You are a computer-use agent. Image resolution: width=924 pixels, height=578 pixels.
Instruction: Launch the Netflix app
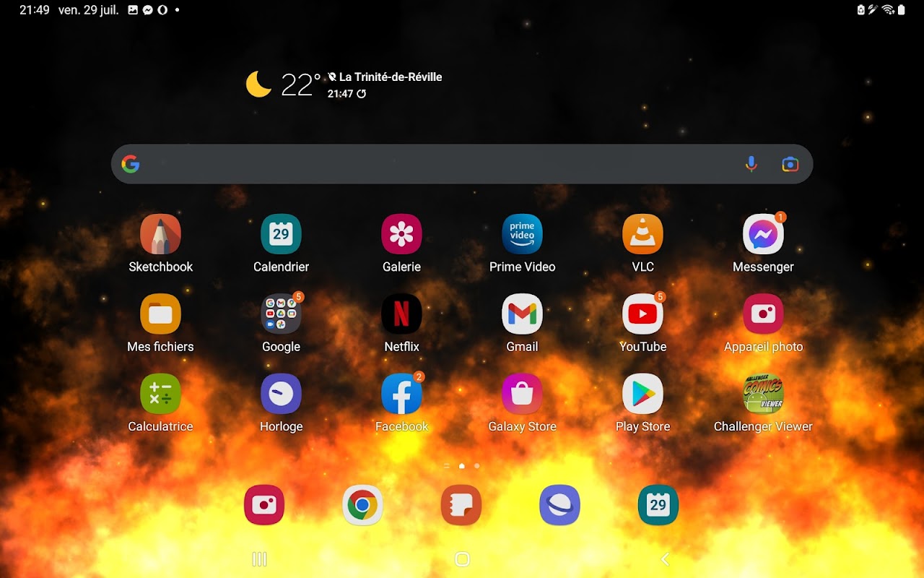click(401, 314)
